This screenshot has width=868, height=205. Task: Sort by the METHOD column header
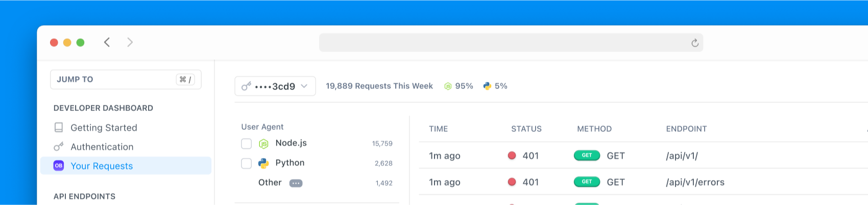click(594, 129)
